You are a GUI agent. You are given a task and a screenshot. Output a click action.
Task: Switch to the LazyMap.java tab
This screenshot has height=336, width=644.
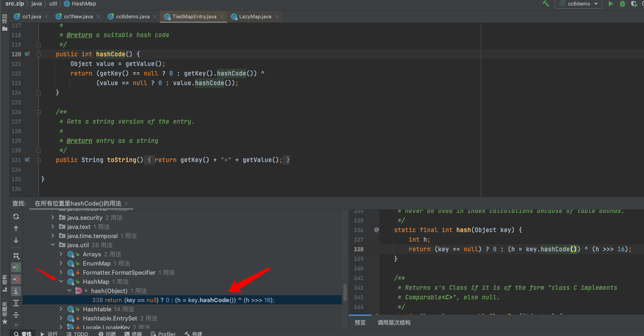click(255, 16)
